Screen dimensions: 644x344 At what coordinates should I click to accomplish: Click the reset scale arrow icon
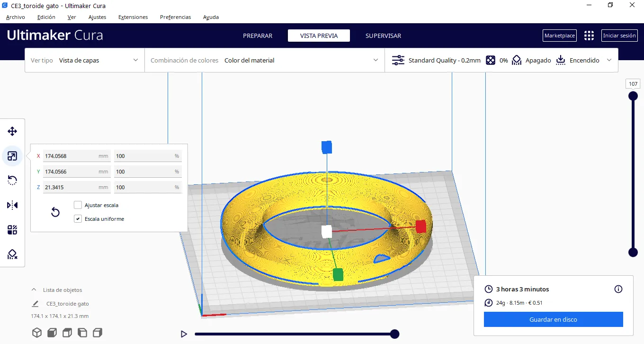tap(55, 212)
